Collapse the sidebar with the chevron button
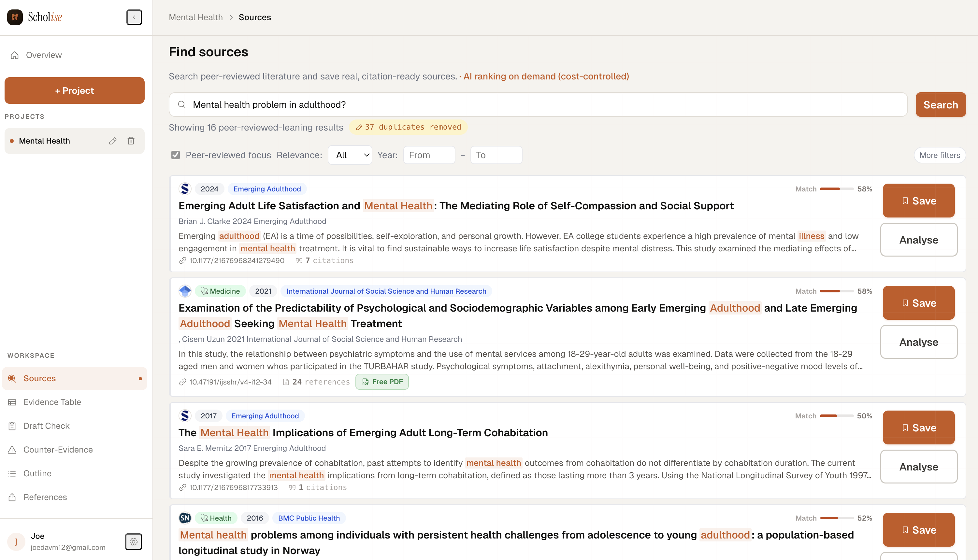978x560 pixels. click(x=134, y=17)
